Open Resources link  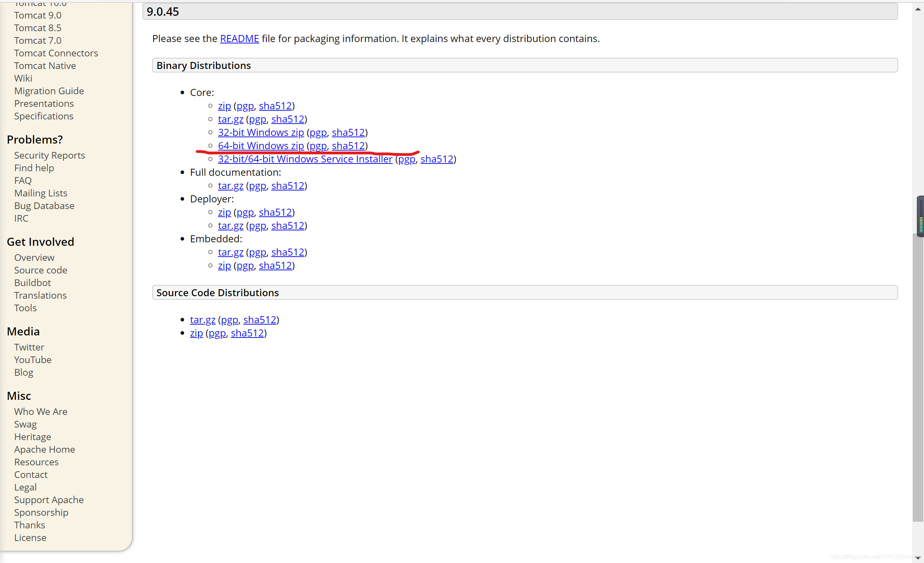pos(36,462)
